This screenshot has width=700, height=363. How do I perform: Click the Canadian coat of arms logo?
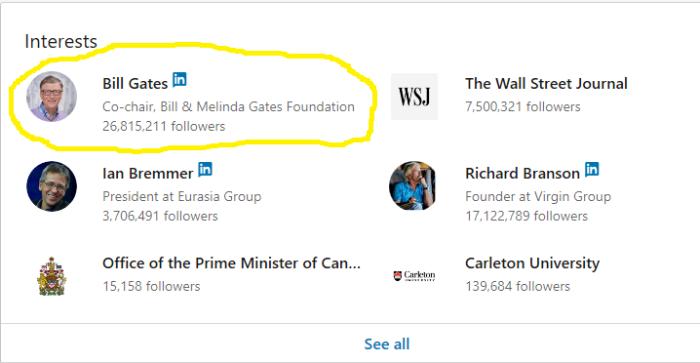[x=51, y=276]
